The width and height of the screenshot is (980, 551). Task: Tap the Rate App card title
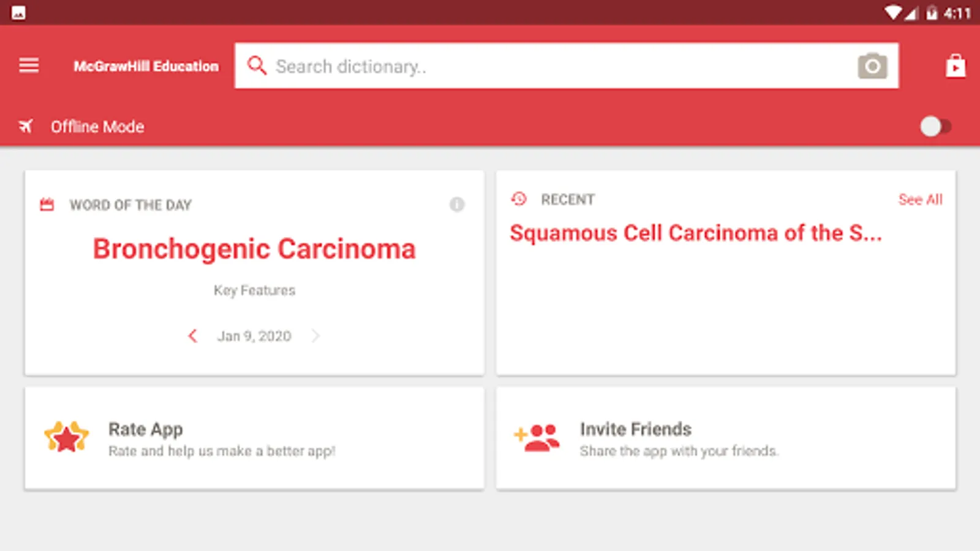pyautogui.click(x=146, y=429)
